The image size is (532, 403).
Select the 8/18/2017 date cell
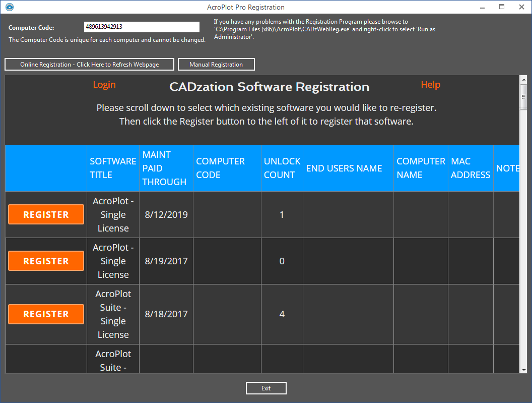(166, 314)
